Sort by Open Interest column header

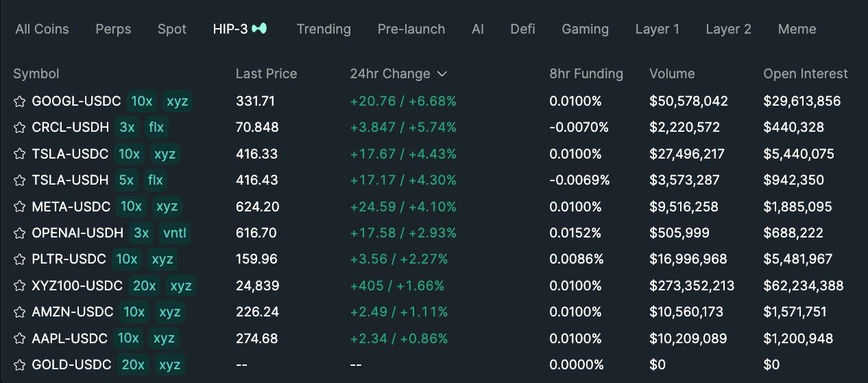point(806,74)
